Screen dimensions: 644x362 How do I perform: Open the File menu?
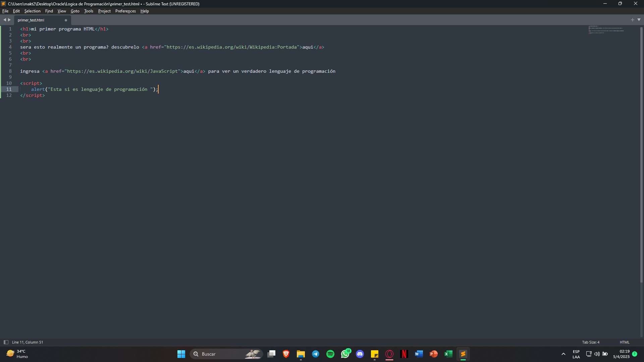5,11
